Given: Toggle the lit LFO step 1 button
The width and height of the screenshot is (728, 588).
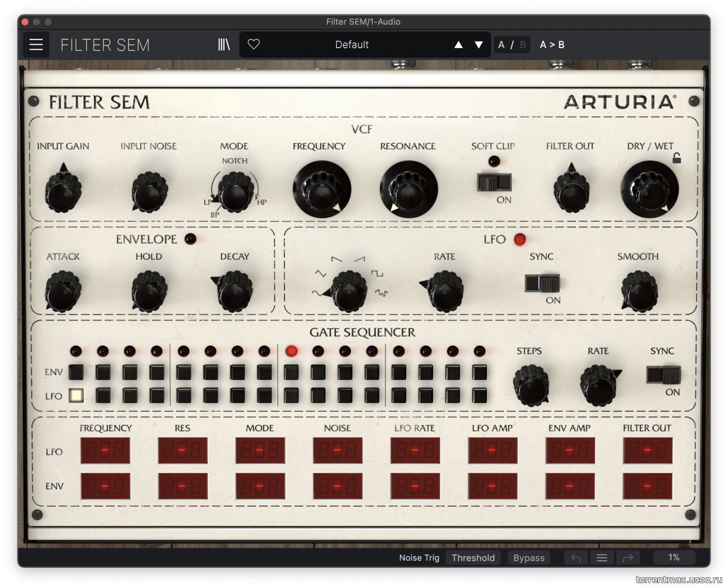Looking at the screenshot, I should pyautogui.click(x=76, y=395).
